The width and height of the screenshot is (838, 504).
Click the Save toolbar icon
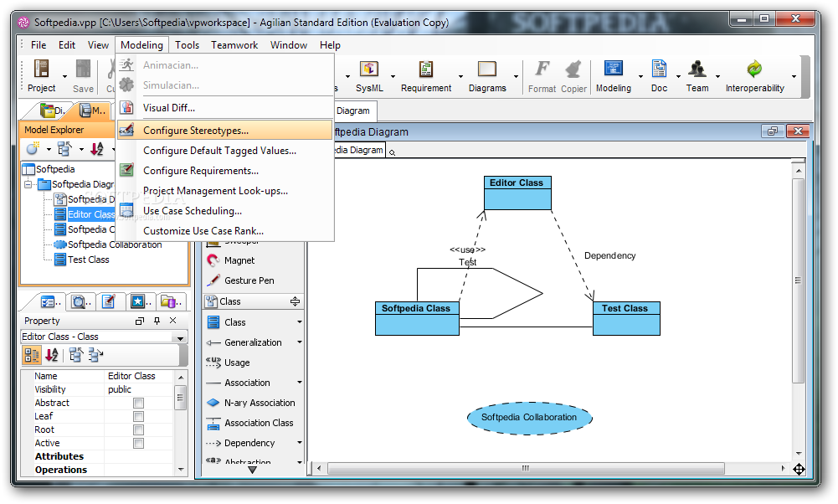pos(83,76)
